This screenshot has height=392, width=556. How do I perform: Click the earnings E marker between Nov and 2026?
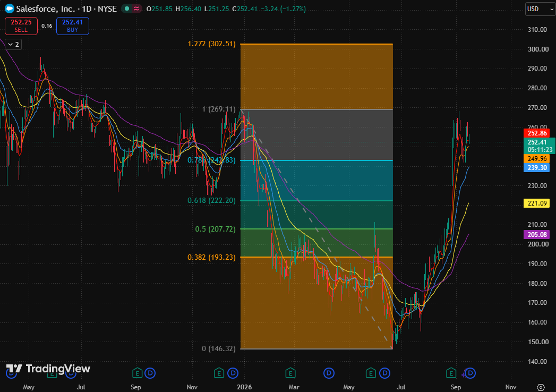tap(219, 373)
